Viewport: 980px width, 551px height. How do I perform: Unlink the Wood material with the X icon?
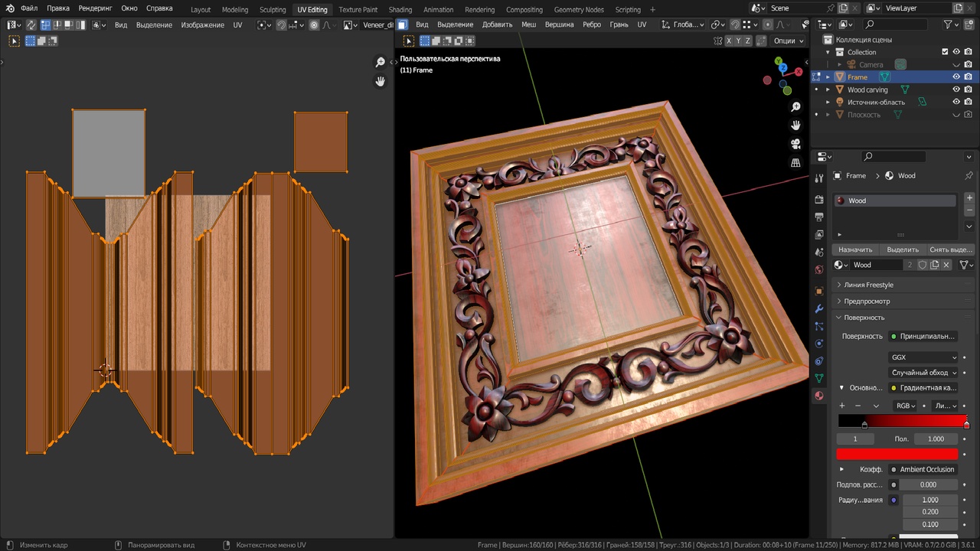pyautogui.click(x=946, y=265)
